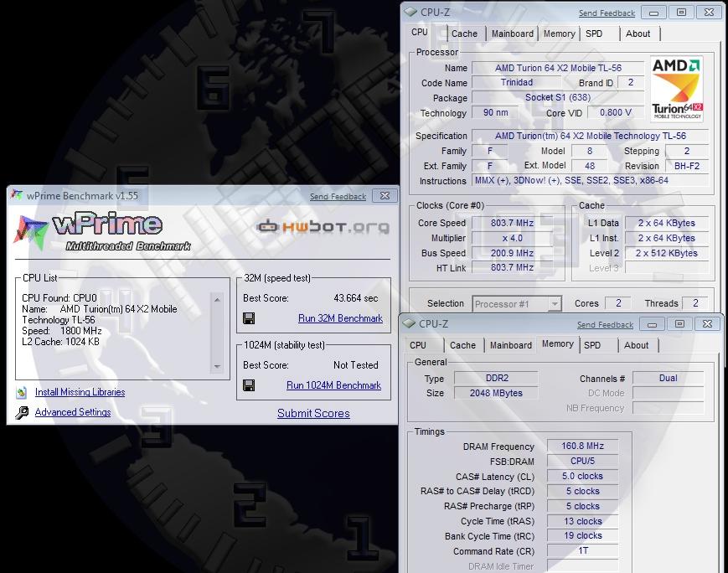Click the Instructions field listing MMX, SSE

tap(591, 181)
